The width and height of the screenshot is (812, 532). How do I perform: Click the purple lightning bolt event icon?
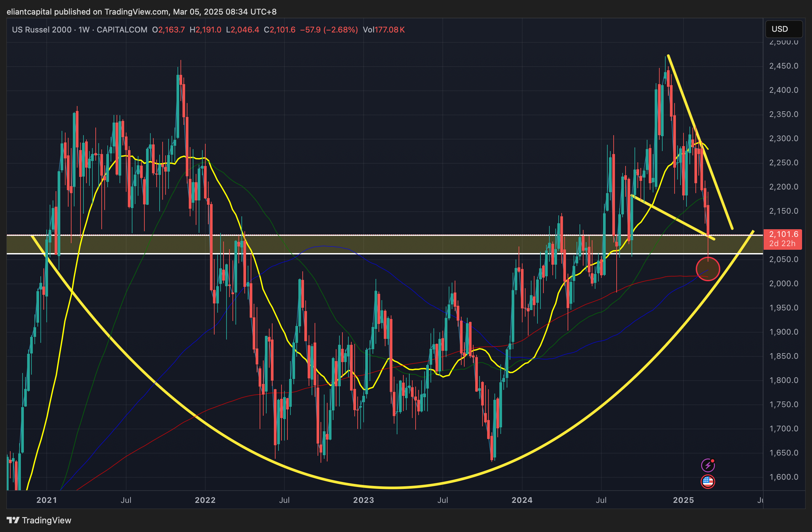[x=708, y=465]
